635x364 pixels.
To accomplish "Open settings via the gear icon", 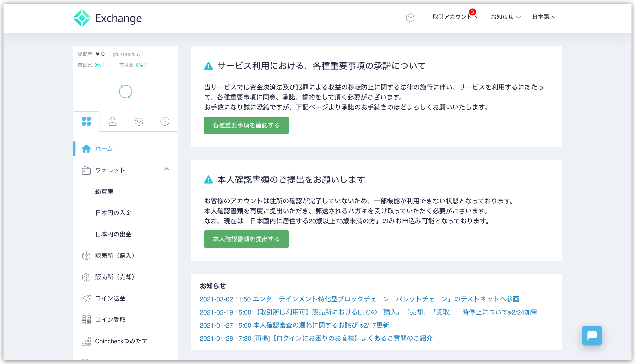I will 138,121.
